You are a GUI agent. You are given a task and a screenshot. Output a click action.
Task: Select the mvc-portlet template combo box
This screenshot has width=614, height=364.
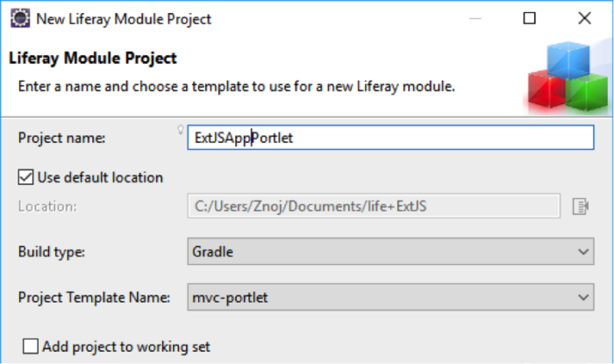[391, 297]
